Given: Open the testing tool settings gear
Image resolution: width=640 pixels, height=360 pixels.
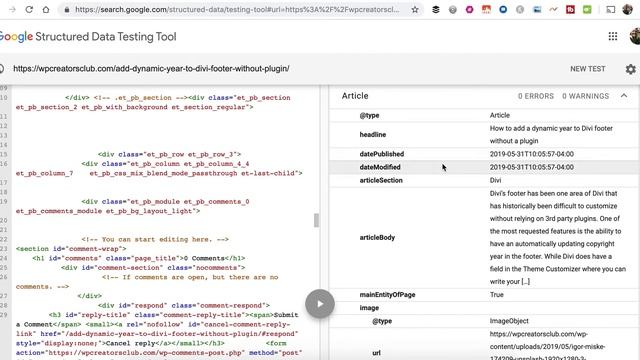Looking at the screenshot, I should click(631, 69).
